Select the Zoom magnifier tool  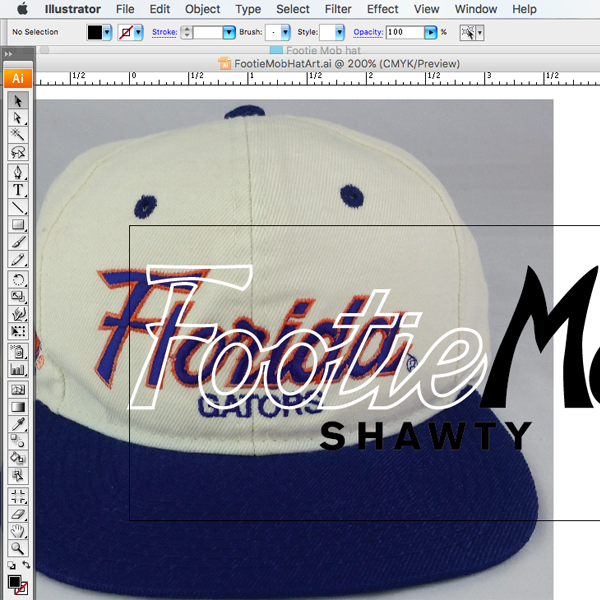tap(18, 548)
